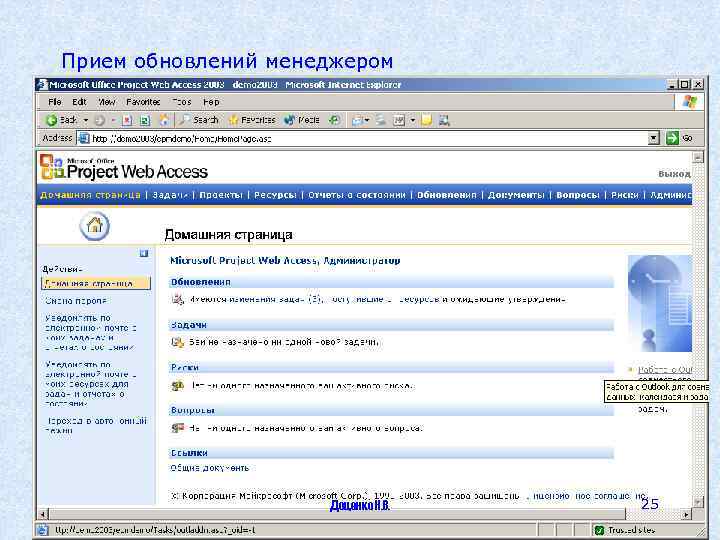Open the View menu

pos(107,102)
